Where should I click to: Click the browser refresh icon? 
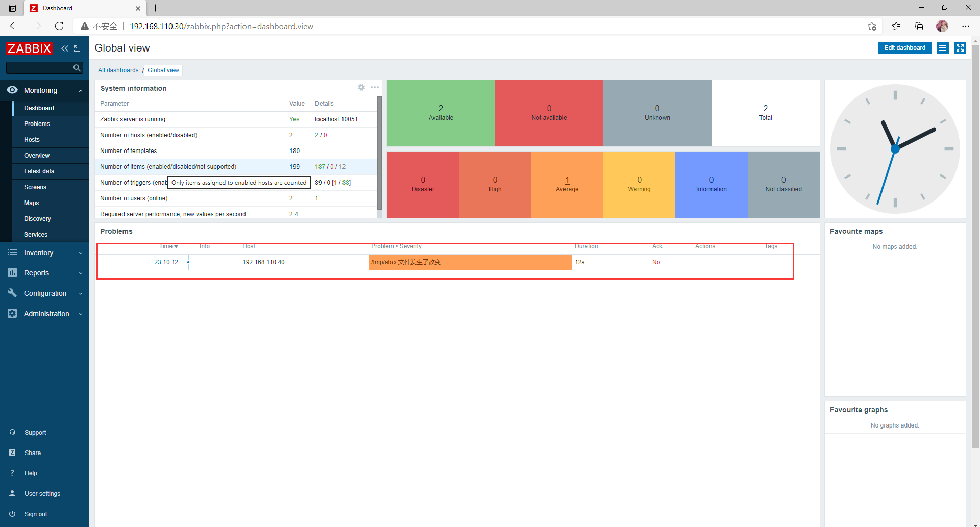coord(59,26)
